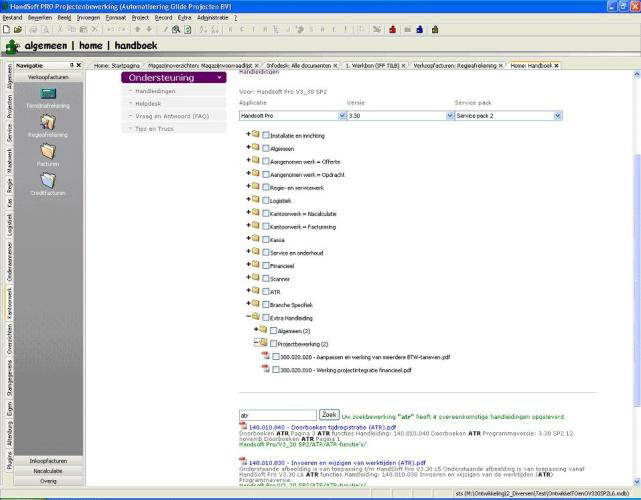The image size is (641, 500).
Task: Click folder icon of Extra Handleiding
Action: click(256, 316)
